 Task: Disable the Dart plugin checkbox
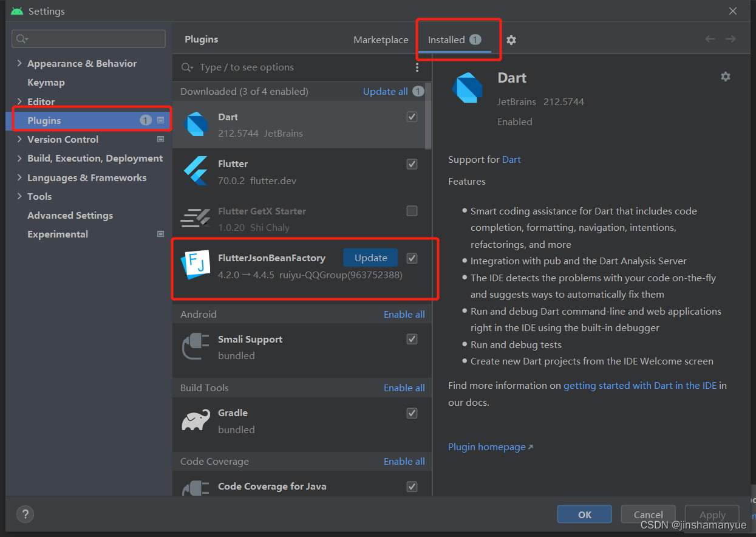[x=412, y=117]
